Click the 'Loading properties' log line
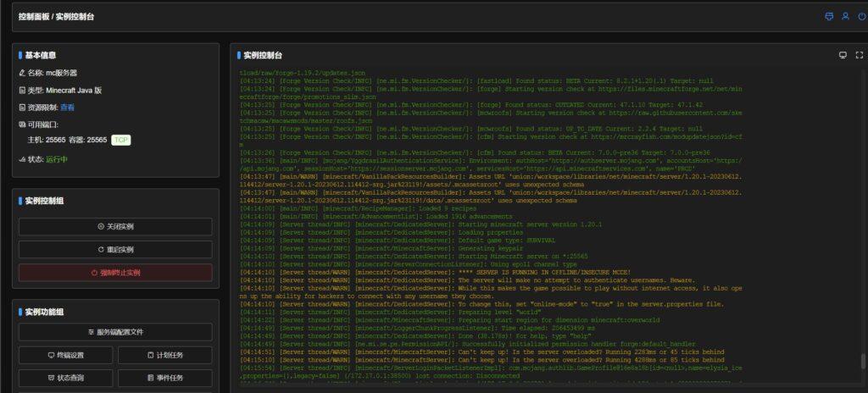The image size is (868, 393). 382,232
